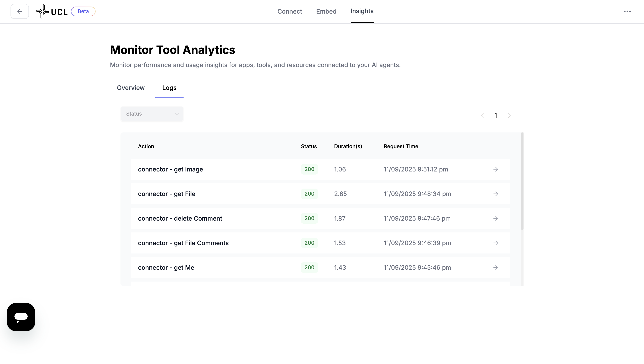Click the Monitor Tool Analytics heading
Image resolution: width=644 pixels, height=364 pixels.
pos(173,50)
